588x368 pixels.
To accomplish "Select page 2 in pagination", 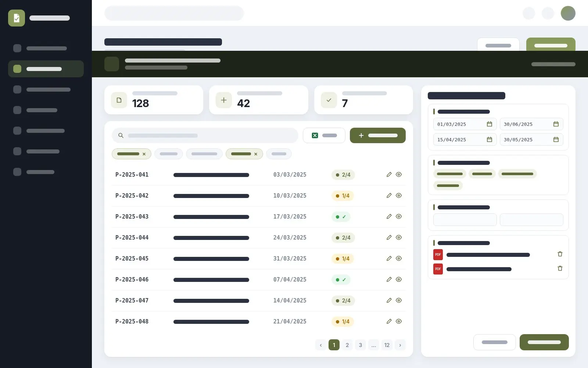I will 347,345.
